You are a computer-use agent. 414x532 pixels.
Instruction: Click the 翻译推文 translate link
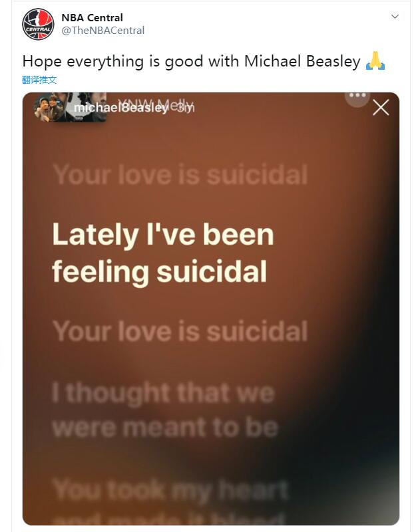[39, 80]
